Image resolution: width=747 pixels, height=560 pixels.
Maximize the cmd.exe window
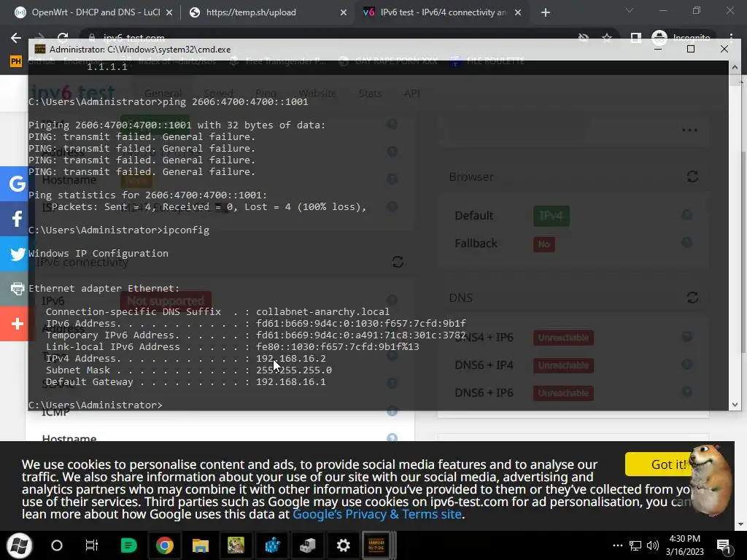[x=691, y=49]
